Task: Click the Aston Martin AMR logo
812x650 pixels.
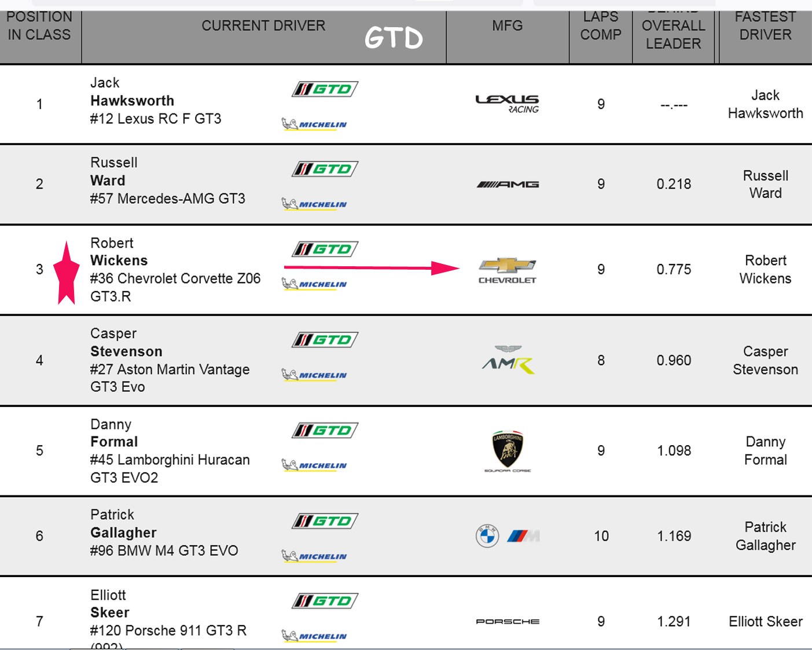Action: pos(508,360)
